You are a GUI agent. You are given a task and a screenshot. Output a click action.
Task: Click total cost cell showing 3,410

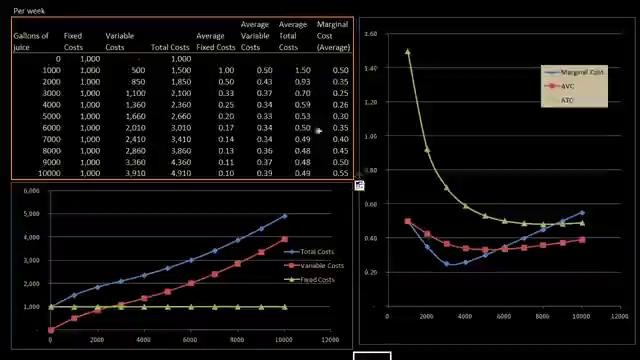click(x=181, y=139)
